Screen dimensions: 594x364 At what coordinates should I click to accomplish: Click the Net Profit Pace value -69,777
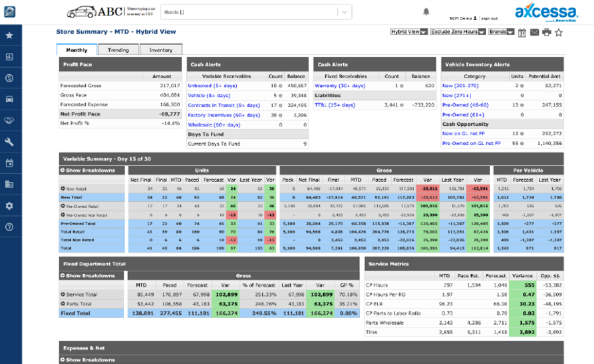(169, 114)
